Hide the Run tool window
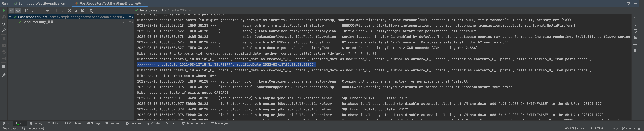 635,3
